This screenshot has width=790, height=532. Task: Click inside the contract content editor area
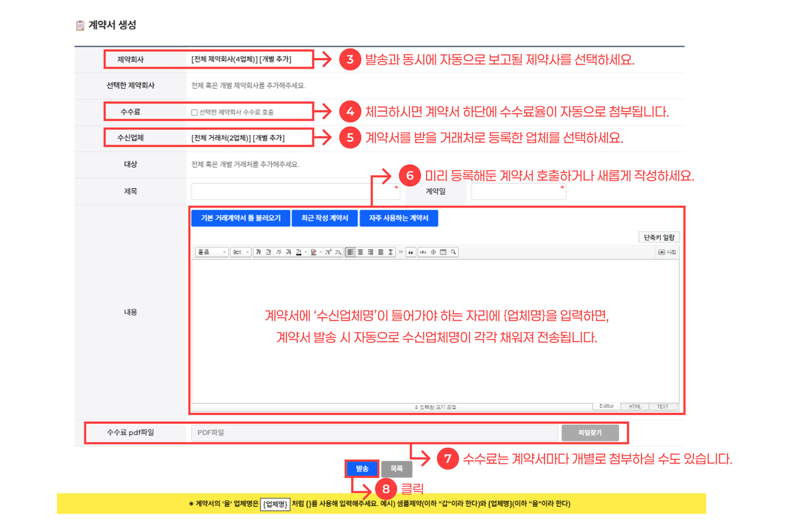[x=435, y=330]
